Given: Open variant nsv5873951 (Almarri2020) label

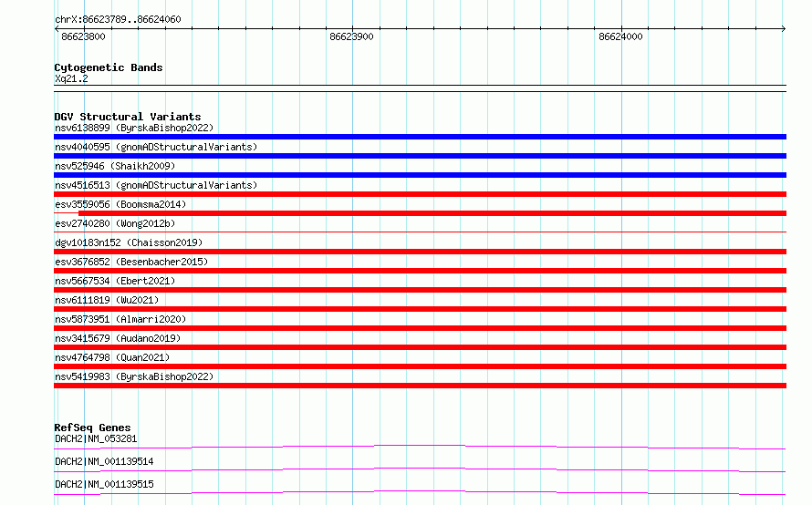Looking at the screenshot, I should click(120, 319).
